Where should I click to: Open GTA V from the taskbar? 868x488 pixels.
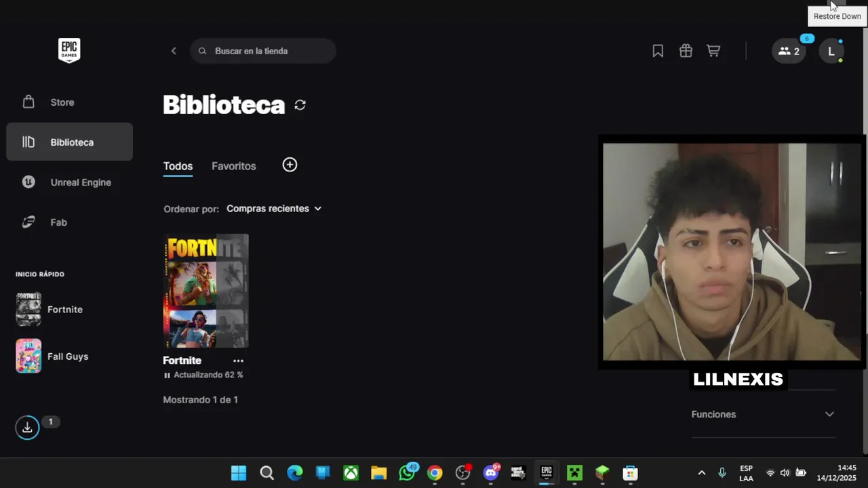click(x=519, y=473)
